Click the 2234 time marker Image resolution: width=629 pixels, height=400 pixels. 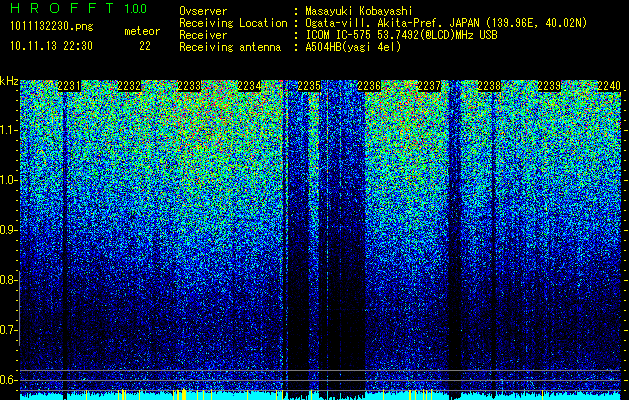(x=249, y=86)
